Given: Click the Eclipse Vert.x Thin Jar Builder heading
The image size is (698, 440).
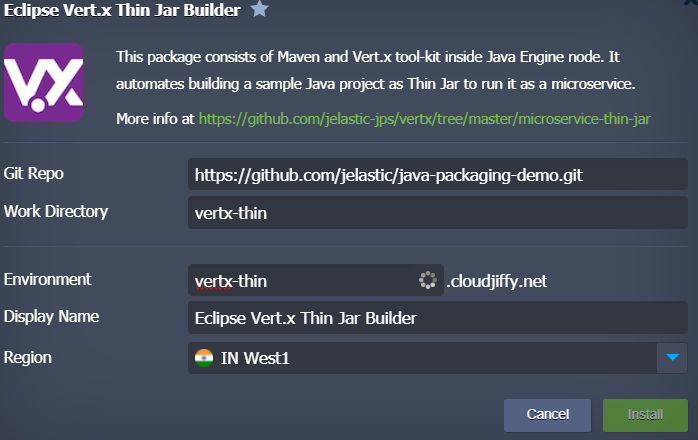Looking at the screenshot, I should click(x=122, y=11).
